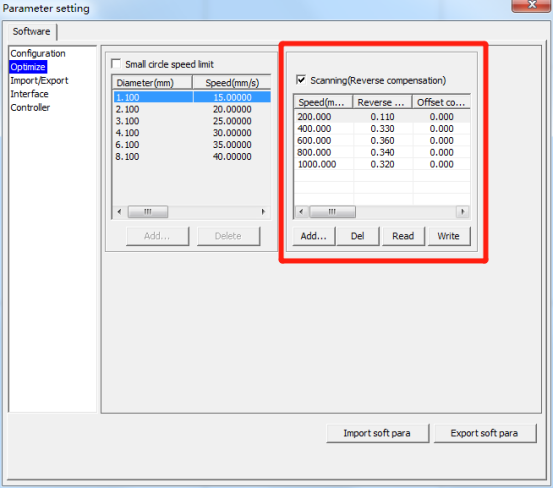The height and width of the screenshot is (489, 554).
Task: Click left arrow of scanning table scrollbar
Action: pyautogui.click(x=301, y=212)
